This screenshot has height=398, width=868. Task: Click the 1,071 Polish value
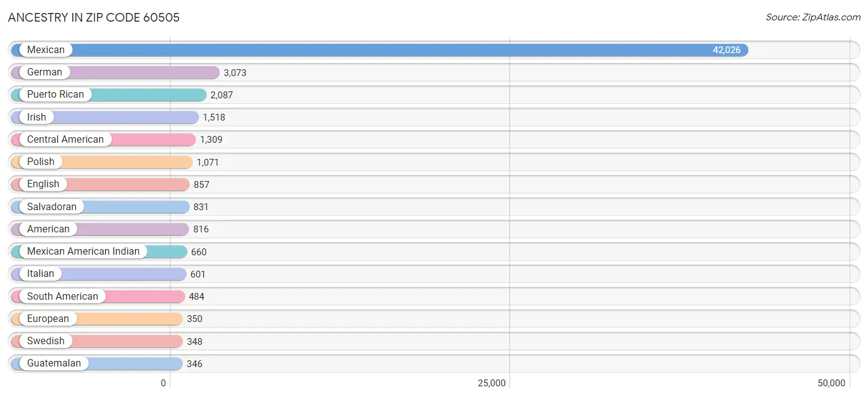208,163
